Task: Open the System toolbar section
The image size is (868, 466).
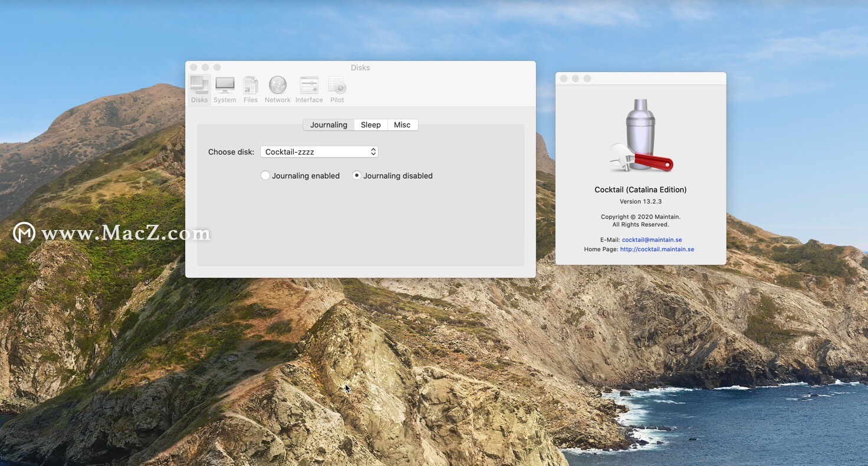Action: [225, 89]
